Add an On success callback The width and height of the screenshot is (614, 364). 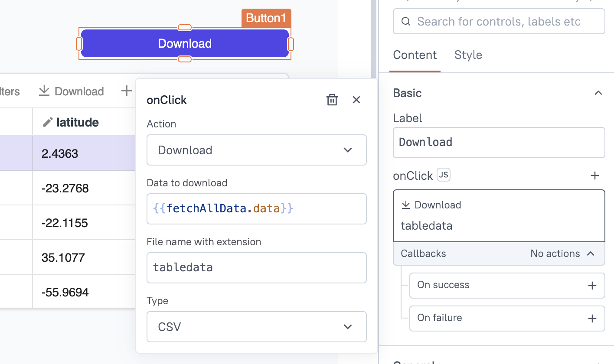point(592,286)
